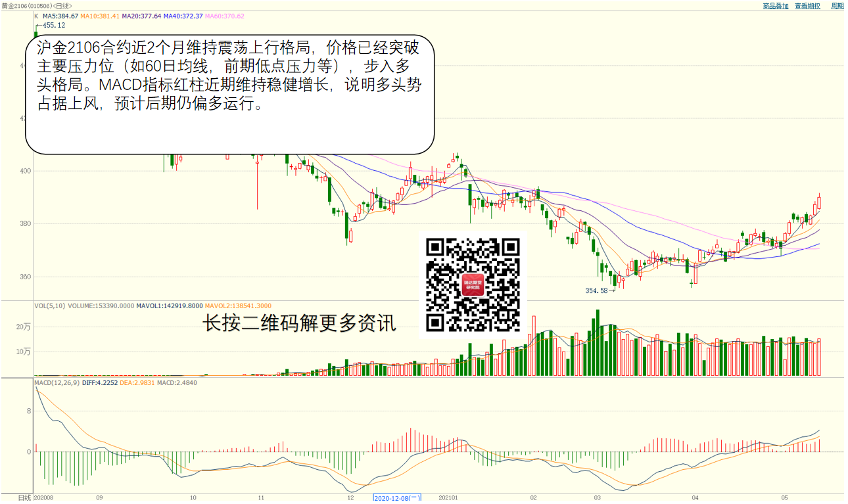Click the 400 price axis label
848x504 pixels.
tap(25, 171)
